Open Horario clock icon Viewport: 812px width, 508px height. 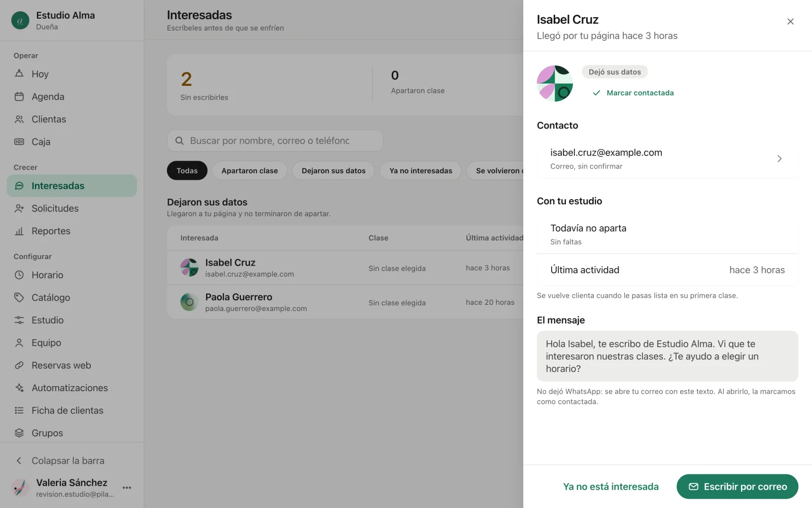click(19, 275)
